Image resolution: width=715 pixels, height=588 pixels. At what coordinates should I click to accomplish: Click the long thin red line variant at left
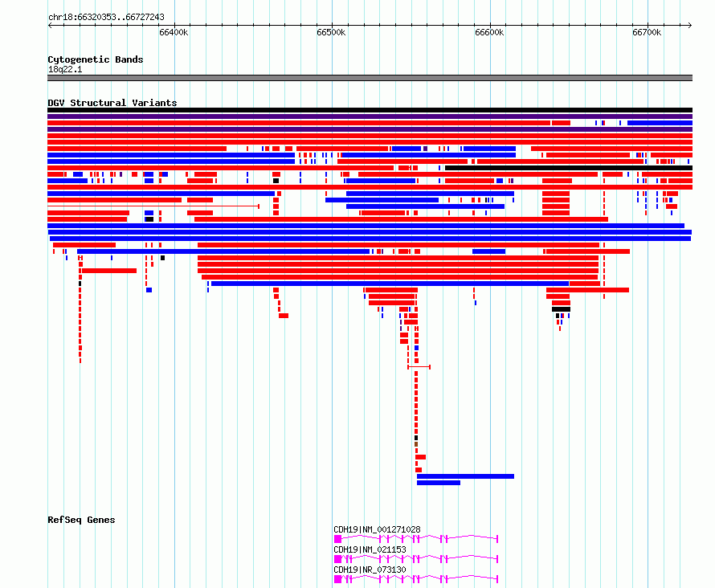[x=153, y=206]
